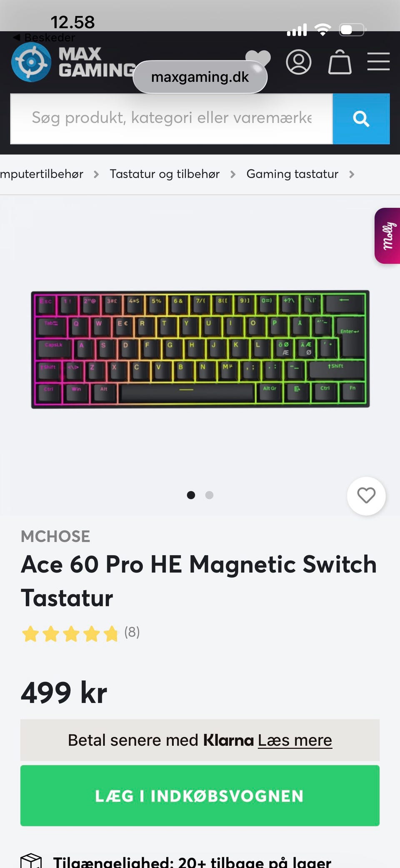Click the Computertilbehør breadcrumb
This screenshot has height=868, width=400.
tap(42, 174)
